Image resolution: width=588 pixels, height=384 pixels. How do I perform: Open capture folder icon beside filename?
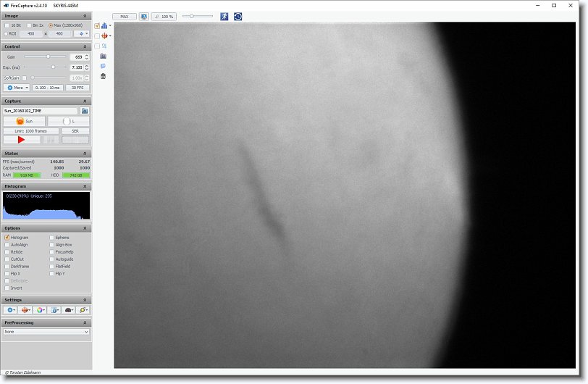click(x=85, y=111)
